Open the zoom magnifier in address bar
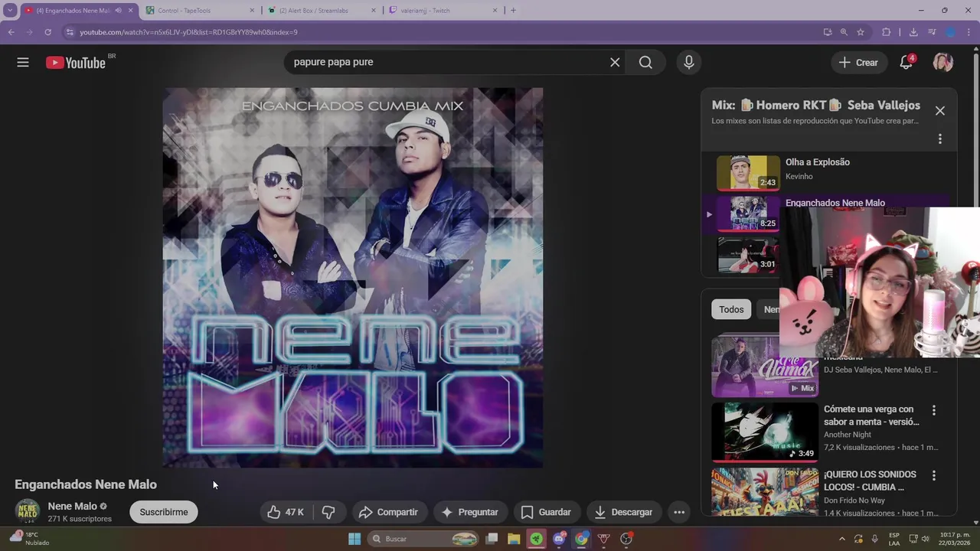This screenshot has height=551, width=980. [x=844, y=32]
